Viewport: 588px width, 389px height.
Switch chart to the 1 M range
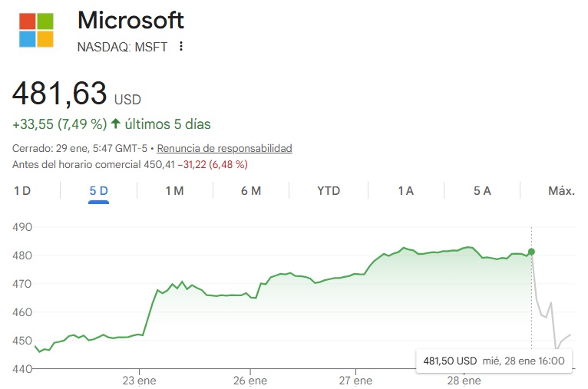pos(174,191)
